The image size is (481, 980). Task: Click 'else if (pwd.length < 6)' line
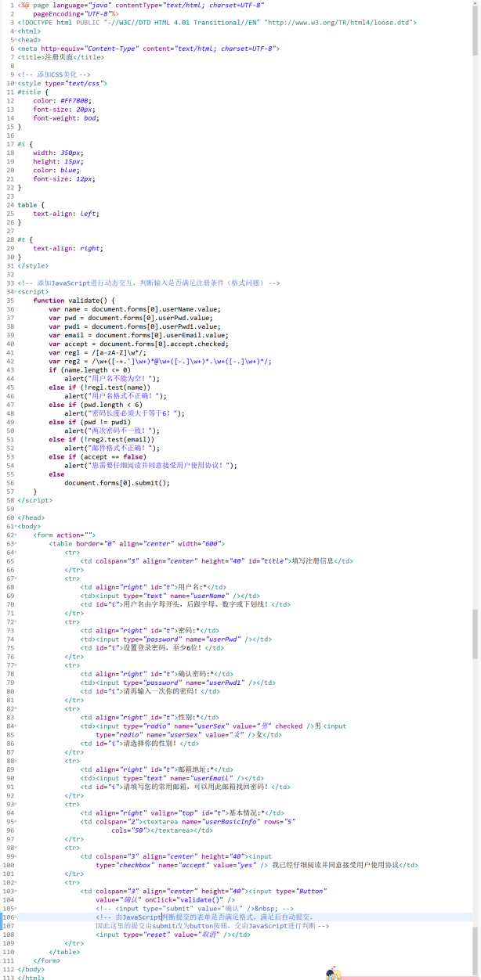[x=96, y=405]
